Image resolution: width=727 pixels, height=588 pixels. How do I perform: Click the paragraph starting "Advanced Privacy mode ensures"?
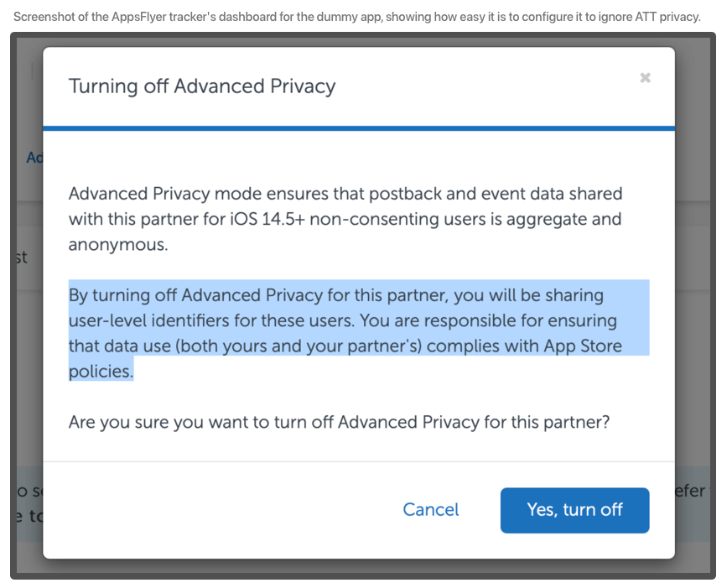click(345, 219)
